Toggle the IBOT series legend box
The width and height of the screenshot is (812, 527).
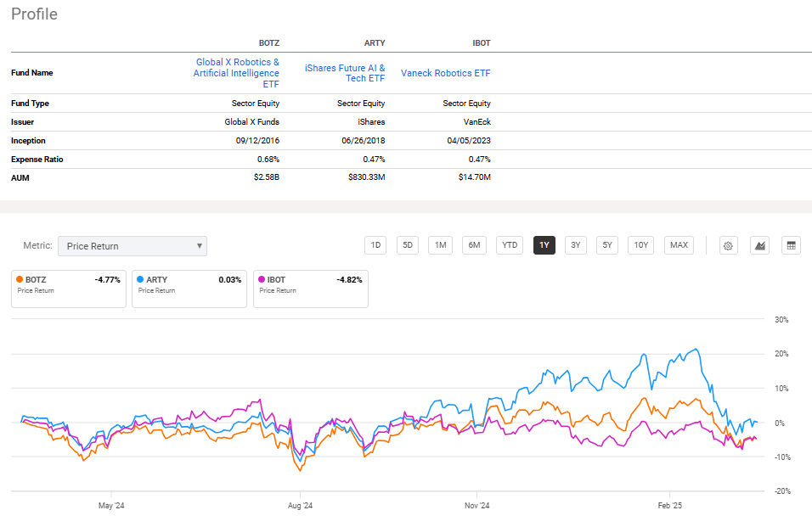click(x=310, y=289)
